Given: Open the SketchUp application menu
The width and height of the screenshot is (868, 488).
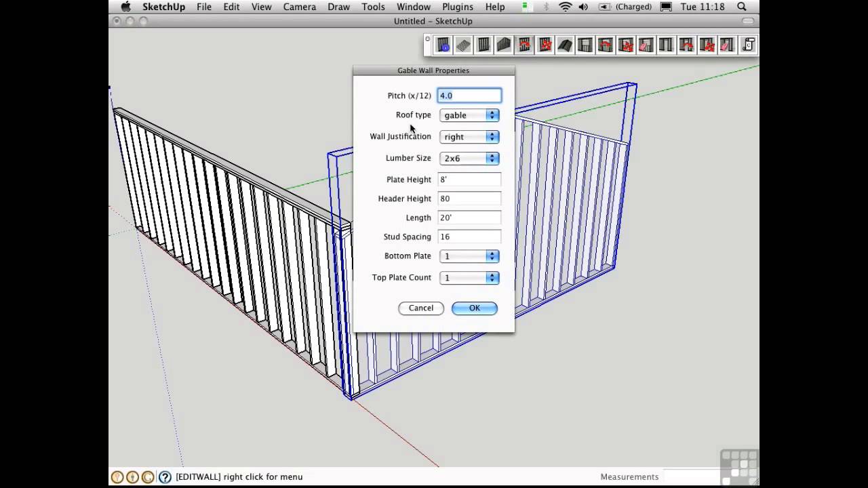Looking at the screenshot, I should [x=163, y=7].
